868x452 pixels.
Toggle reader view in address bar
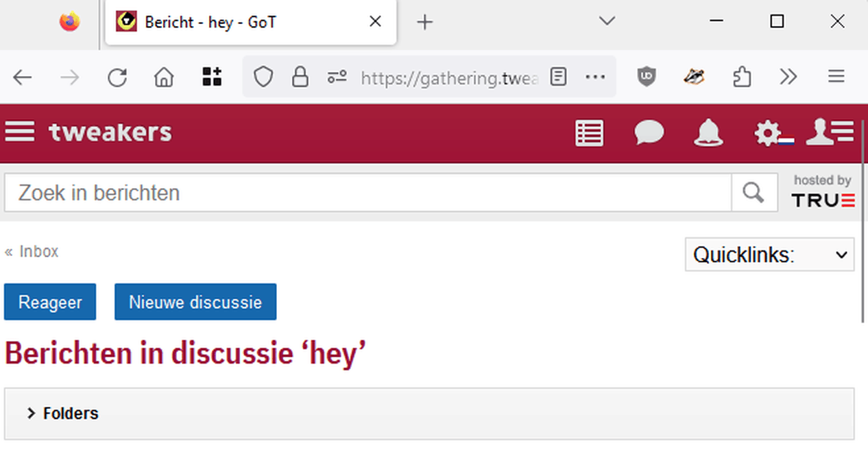click(559, 77)
